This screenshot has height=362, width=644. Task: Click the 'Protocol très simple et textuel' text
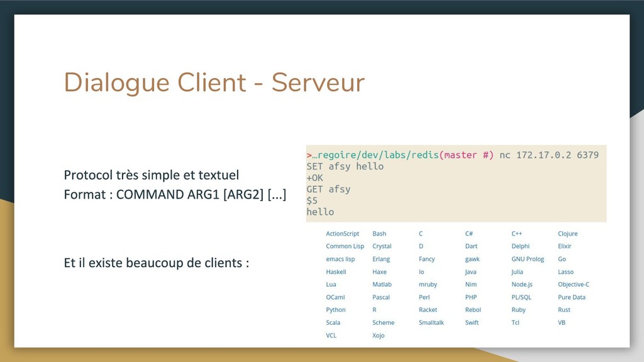click(x=151, y=175)
